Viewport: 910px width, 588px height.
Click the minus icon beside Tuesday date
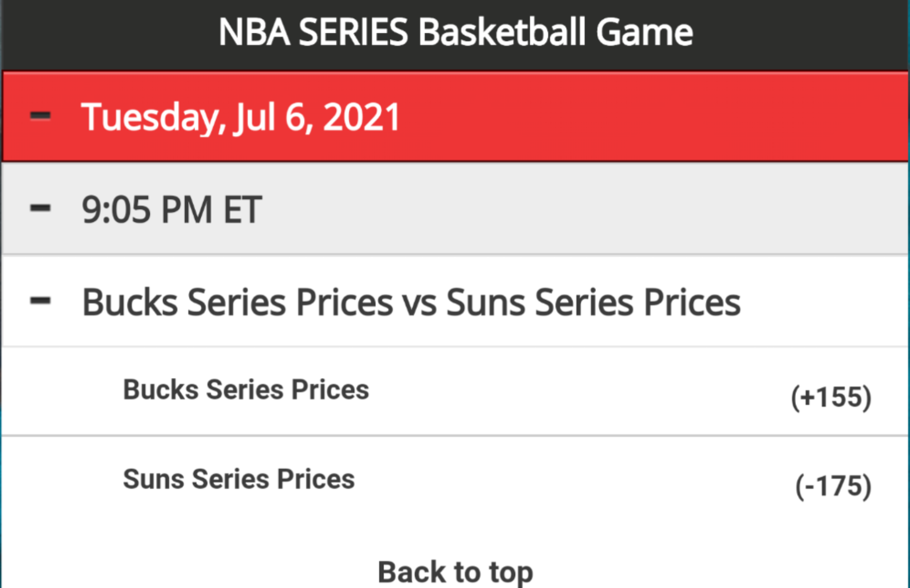click(x=40, y=116)
